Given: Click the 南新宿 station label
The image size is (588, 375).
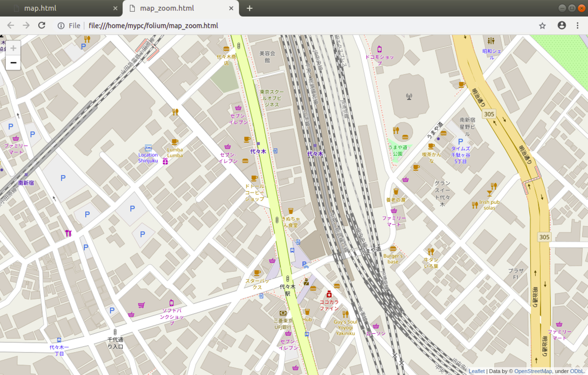Looking at the screenshot, I should 26,183.
